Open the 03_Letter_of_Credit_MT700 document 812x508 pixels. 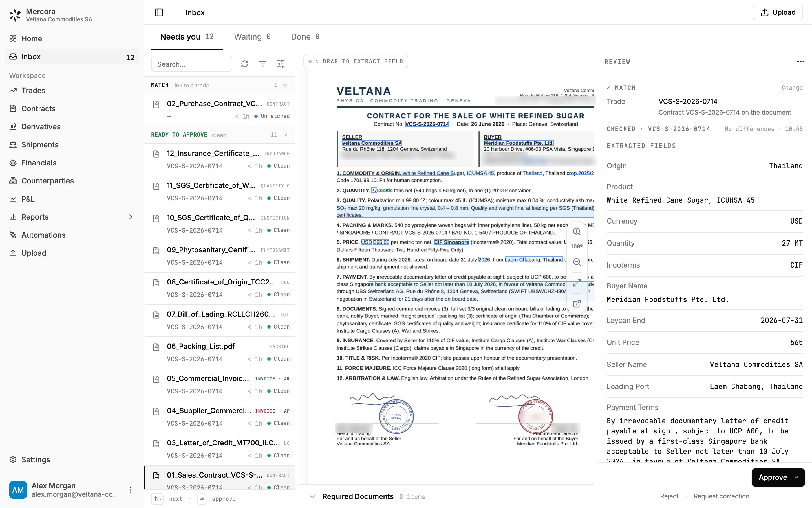click(220, 449)
